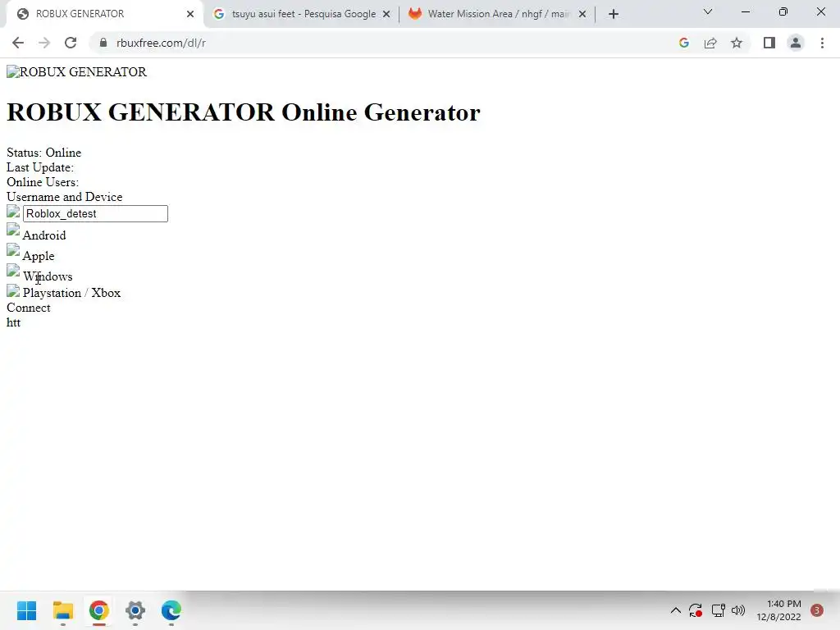Click the htt text below Connect
Screen dimensions: 840x630
pyautogui.click(x=13, y=322)
